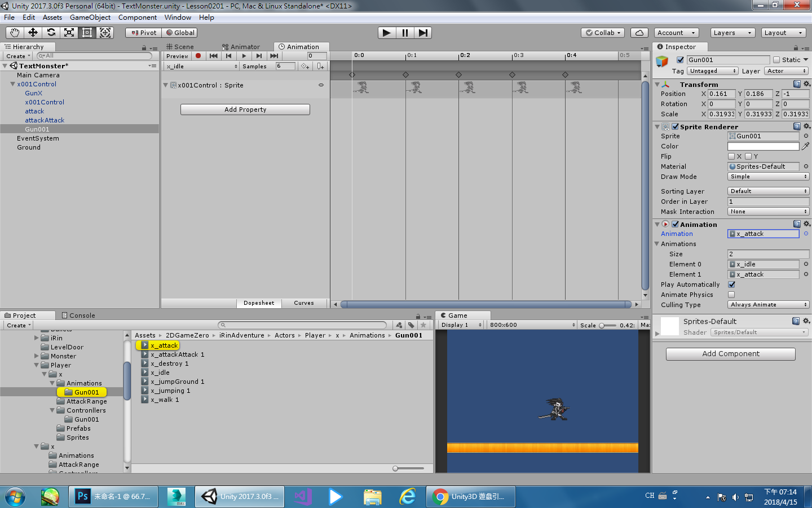Click the Add Property button
Viewport: 812px width, 508px height.
coord(245,109)
